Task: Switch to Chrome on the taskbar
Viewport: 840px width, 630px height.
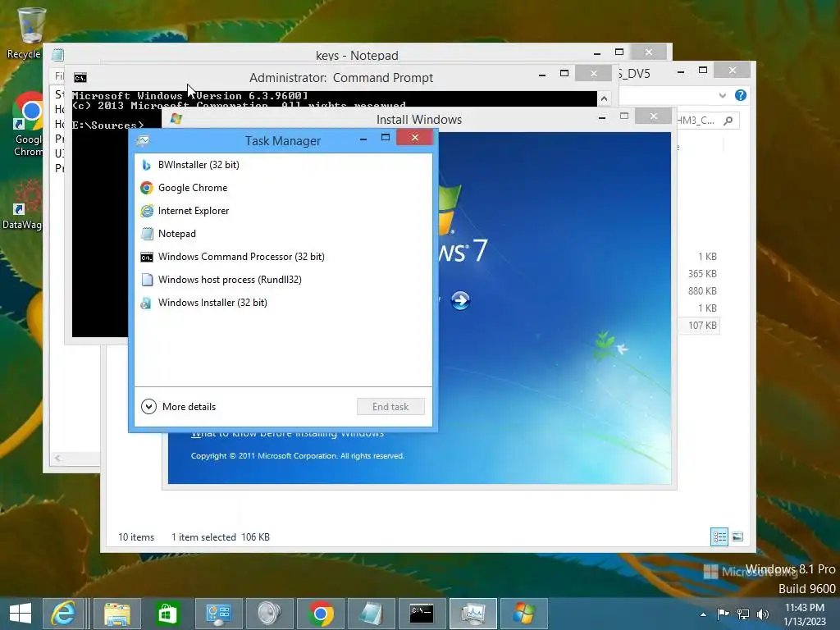Action: coord(321,614)
